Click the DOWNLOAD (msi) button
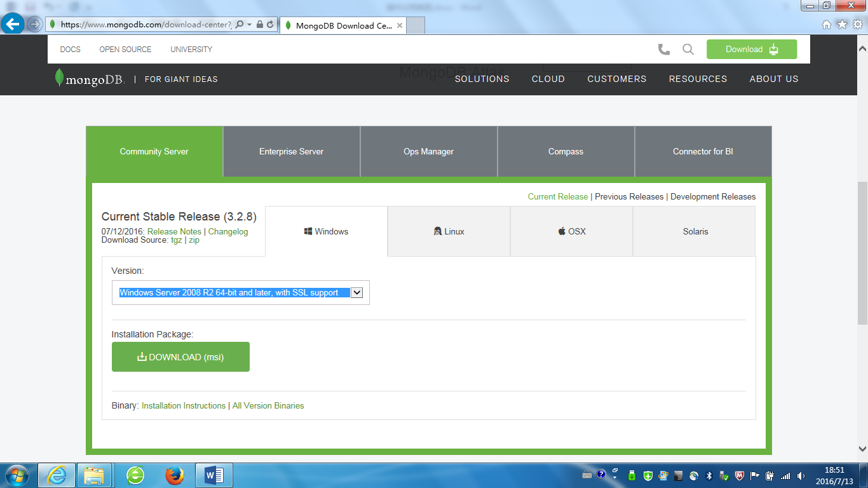The width and height of the screenshot is (868, 488). point(180,357)
